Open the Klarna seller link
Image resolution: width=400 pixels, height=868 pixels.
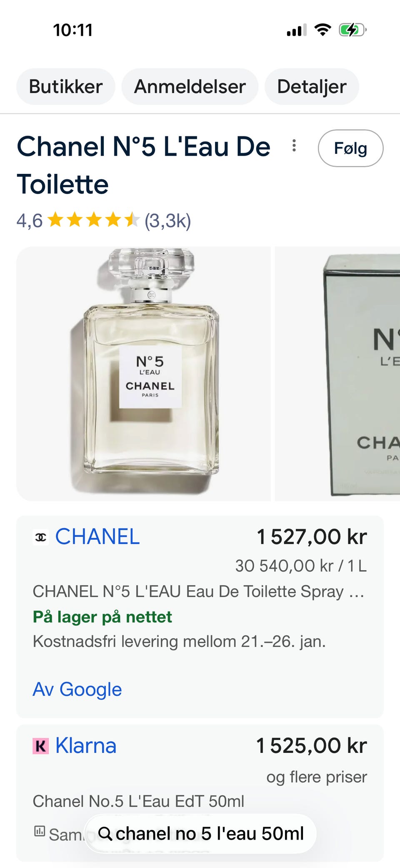click(x=86, y=746)
